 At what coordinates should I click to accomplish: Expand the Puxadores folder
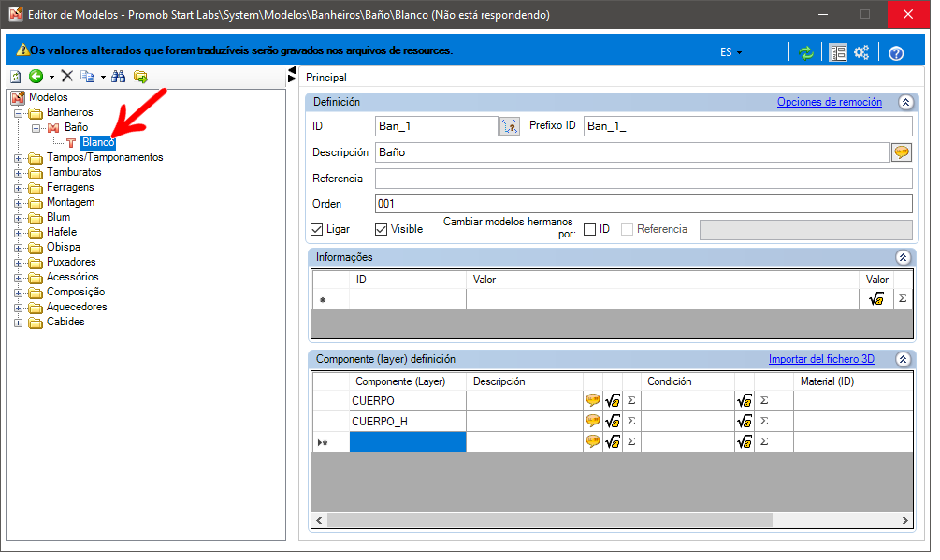(x=19, y=263)
